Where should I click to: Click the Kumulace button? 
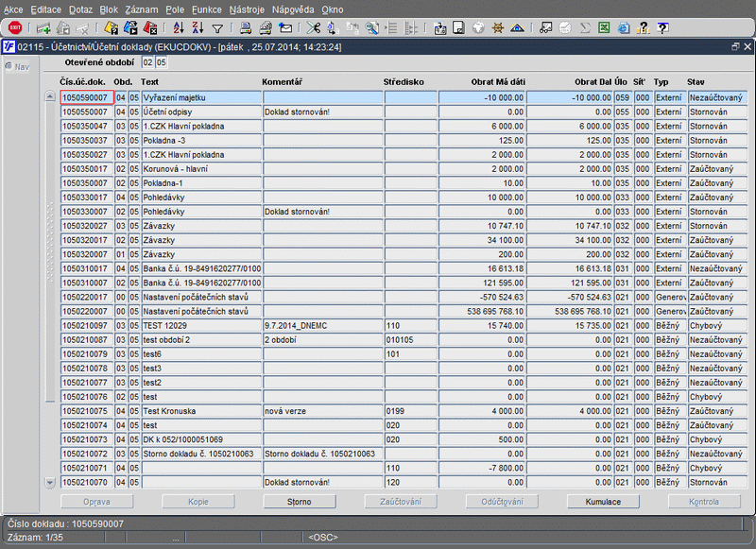pos(603,502)
